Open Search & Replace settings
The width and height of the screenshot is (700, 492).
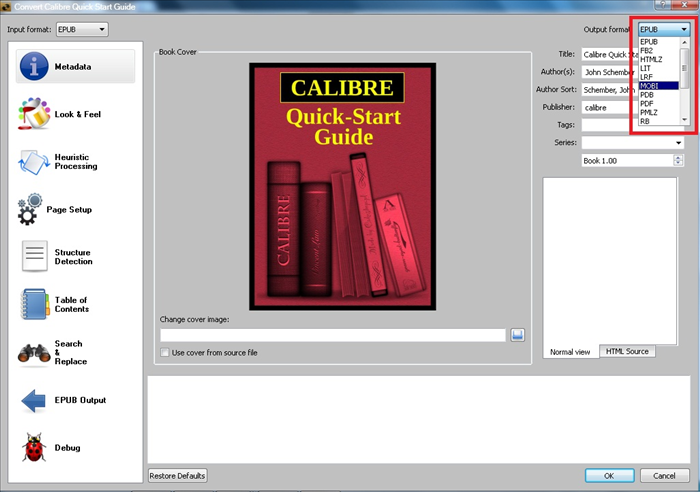click(54, 352)
